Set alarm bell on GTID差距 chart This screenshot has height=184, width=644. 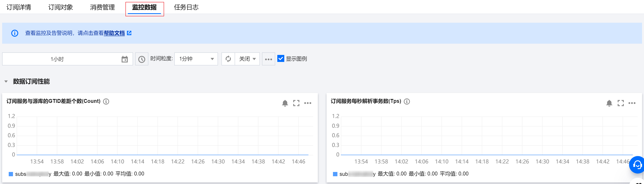click(x=285, y=103)
